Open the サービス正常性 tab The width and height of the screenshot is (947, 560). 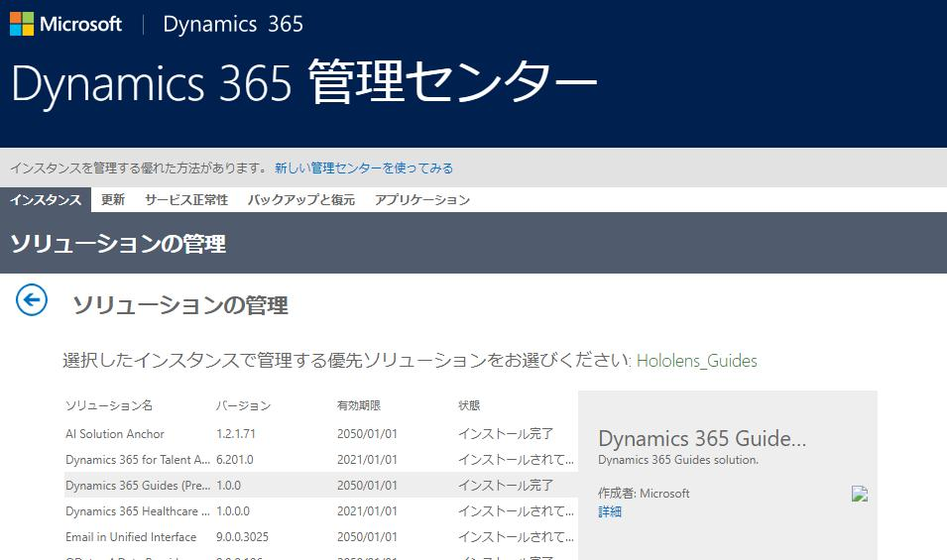[186, 200]
